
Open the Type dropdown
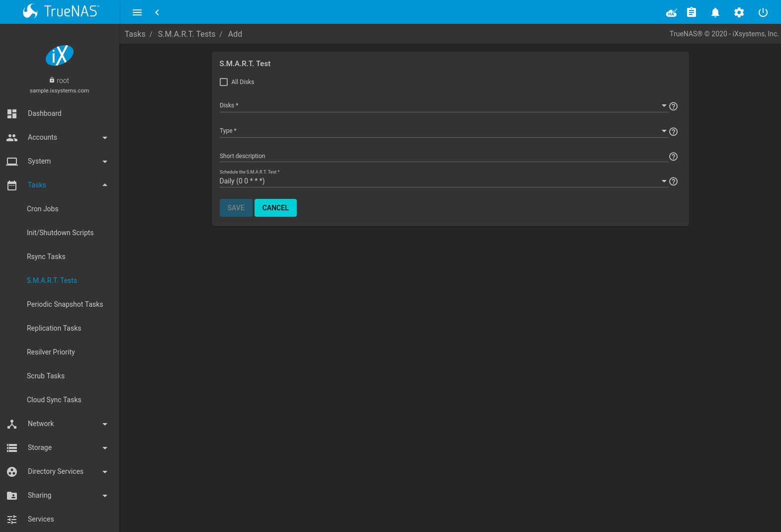pyautogui.click(x=443, y=131)
